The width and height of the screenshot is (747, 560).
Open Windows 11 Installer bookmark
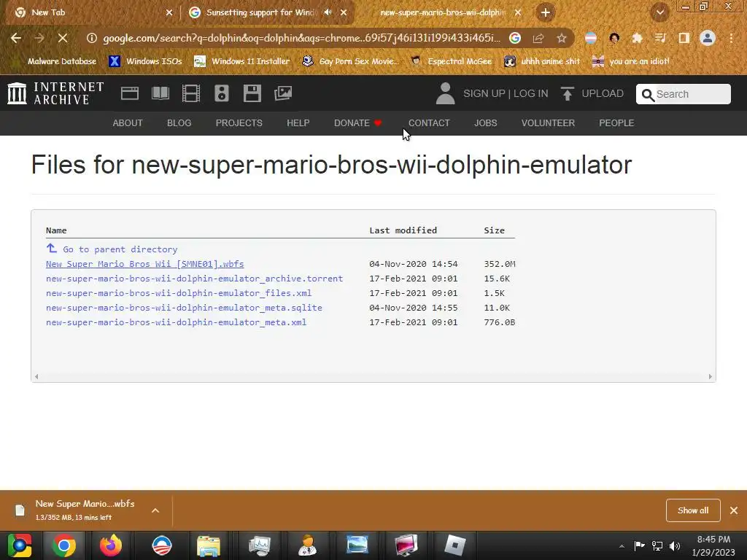click(x=241, y=61)
